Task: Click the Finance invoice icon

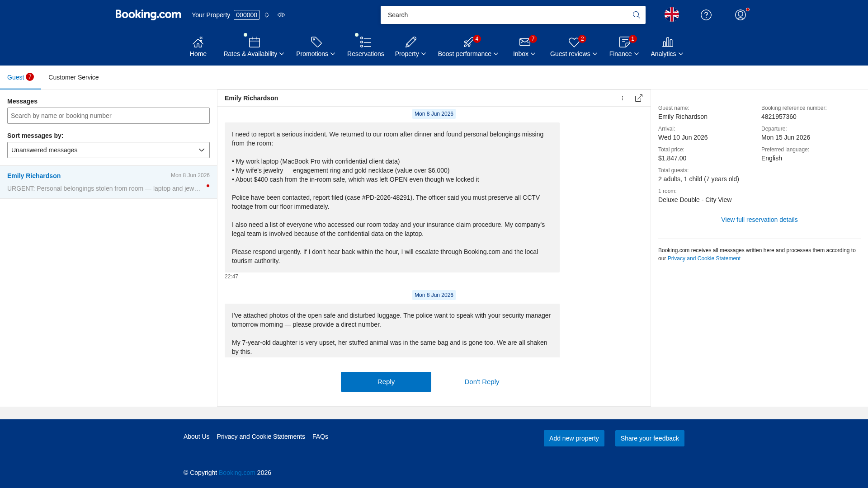Action: click(624, 42)
